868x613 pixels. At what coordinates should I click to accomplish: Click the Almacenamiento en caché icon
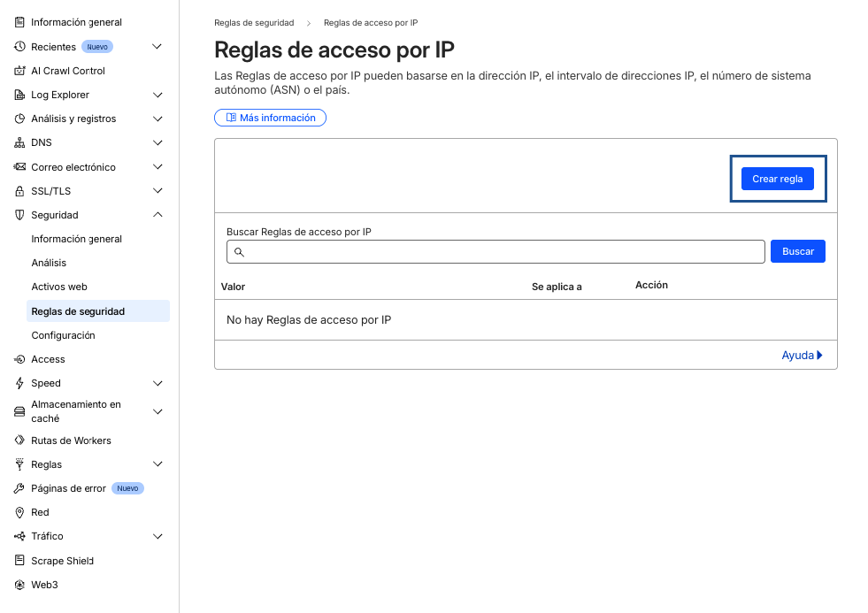pos(18,410)
